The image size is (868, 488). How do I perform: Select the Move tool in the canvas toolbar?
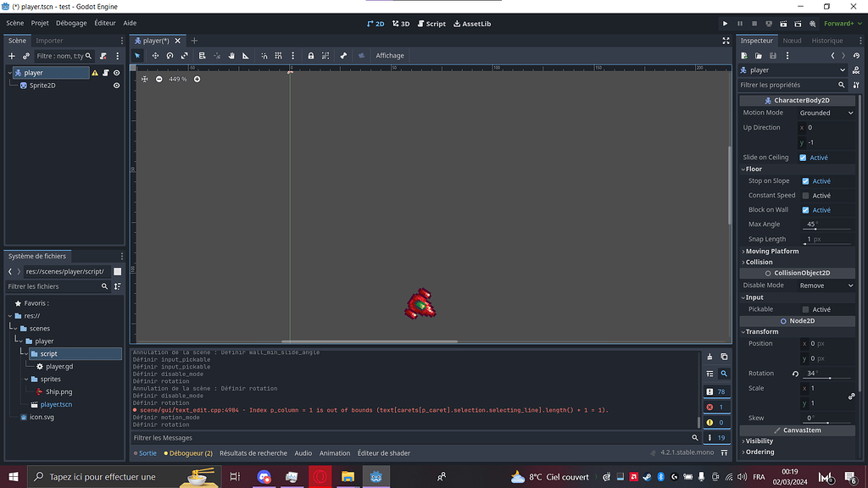coord(156,55)
